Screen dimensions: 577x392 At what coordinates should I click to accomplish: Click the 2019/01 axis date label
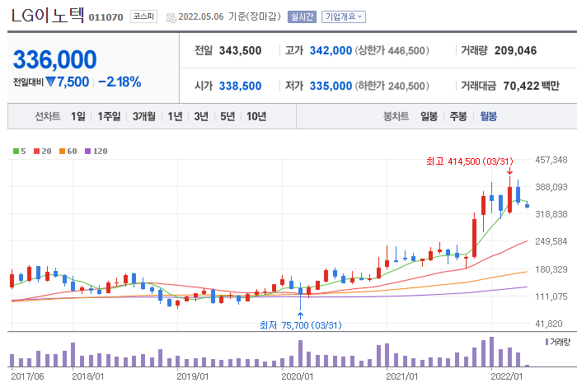[x=192, y=376]
